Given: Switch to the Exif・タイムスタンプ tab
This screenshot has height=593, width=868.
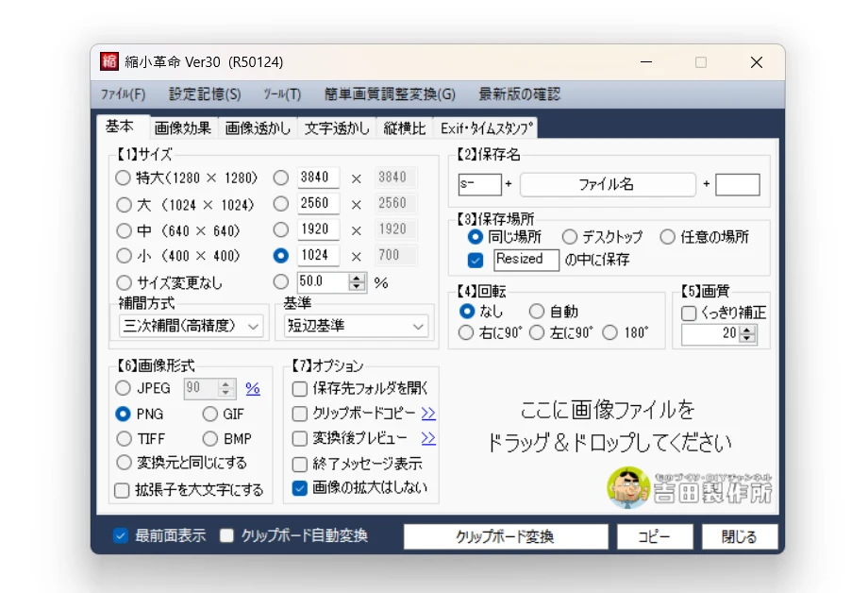Looking at the screenshot, I should coord(486,128).
